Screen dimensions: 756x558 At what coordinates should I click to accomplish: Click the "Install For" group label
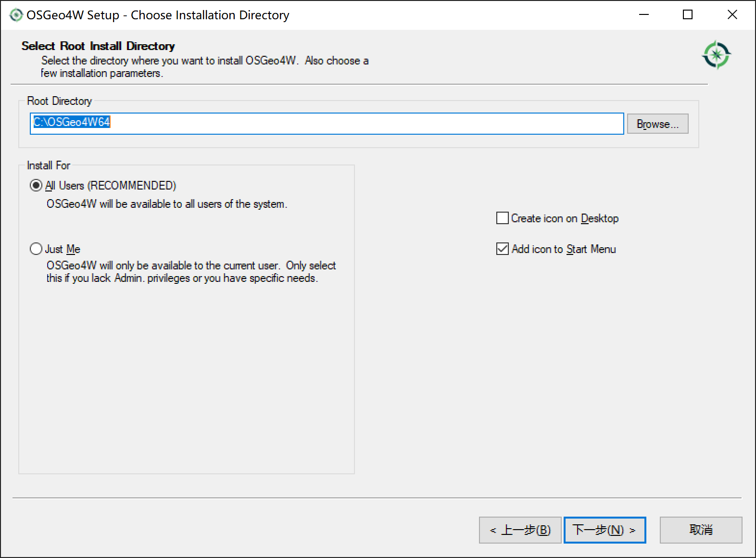[x=49, y=165]
